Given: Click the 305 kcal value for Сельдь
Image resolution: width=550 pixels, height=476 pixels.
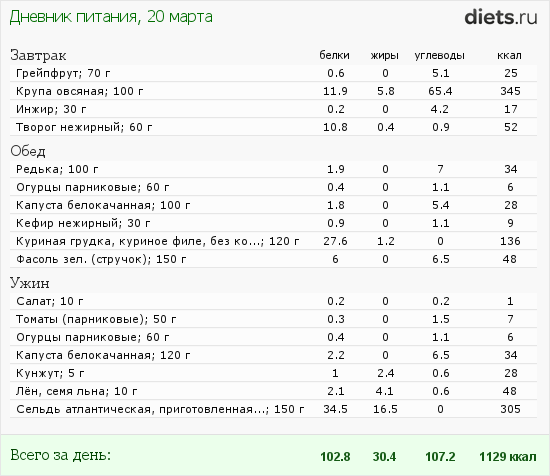Looking at the screenshot, I should (x=510, y=409).
